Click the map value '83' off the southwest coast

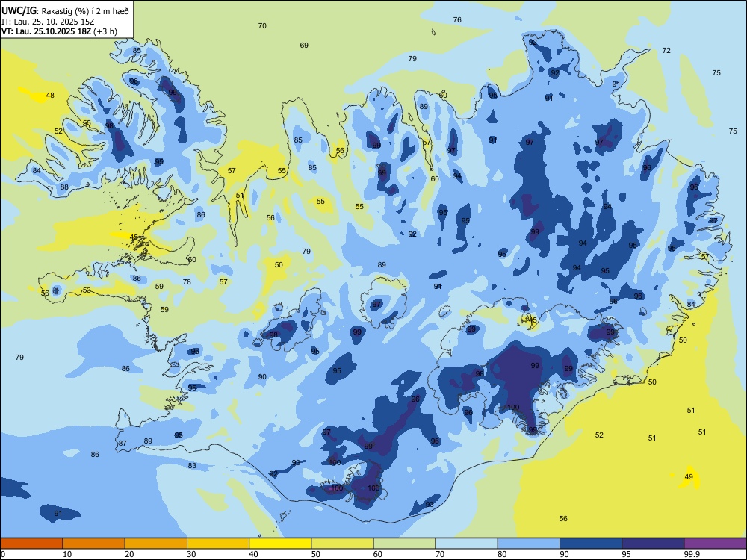[192, 466]
